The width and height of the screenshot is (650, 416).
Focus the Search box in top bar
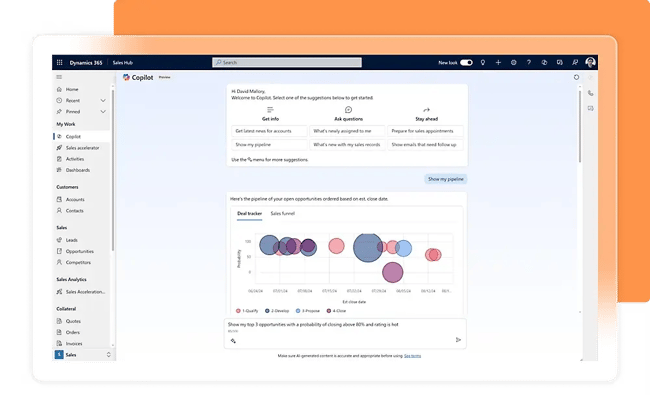[x=287, y=63]
